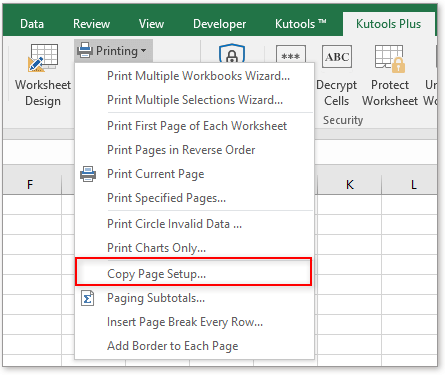Choose Print Multiple Selections Wizard
Viewport: 445px width, 375px height.
[194, 100]
